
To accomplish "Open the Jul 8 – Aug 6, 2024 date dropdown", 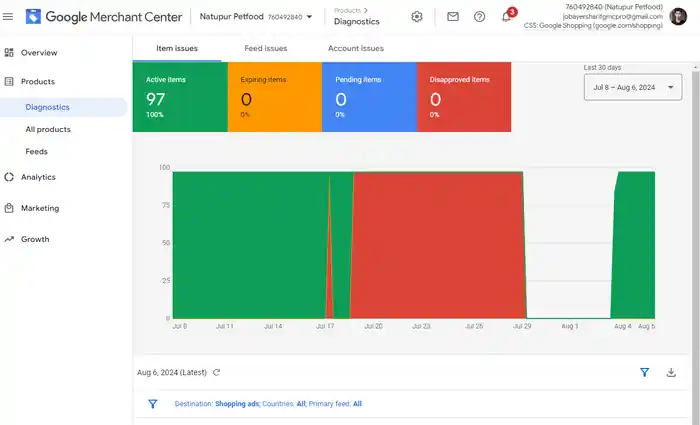I will coord(633,87).
